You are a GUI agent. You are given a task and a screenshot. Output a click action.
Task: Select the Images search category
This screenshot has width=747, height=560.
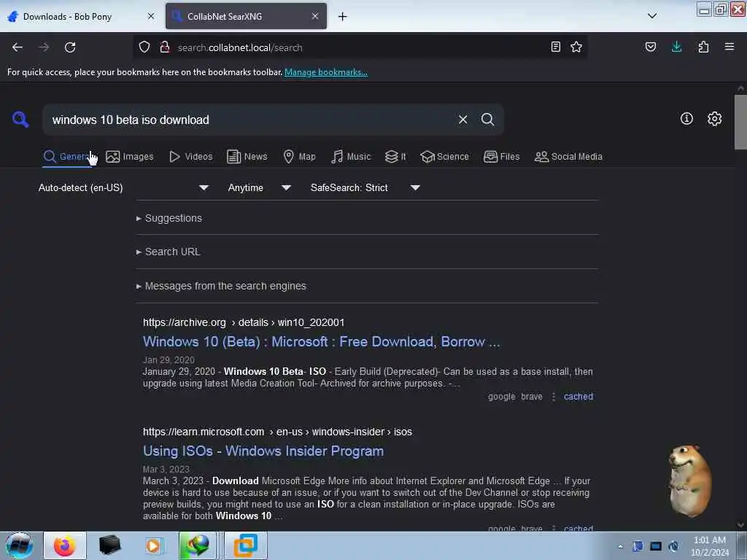click(130, 157)
